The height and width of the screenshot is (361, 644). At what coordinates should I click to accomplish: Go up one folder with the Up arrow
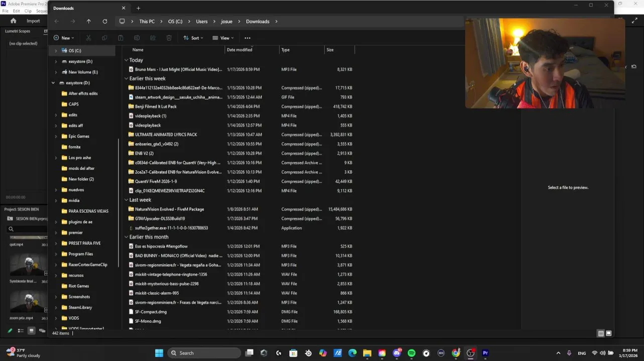pos(89,22)
